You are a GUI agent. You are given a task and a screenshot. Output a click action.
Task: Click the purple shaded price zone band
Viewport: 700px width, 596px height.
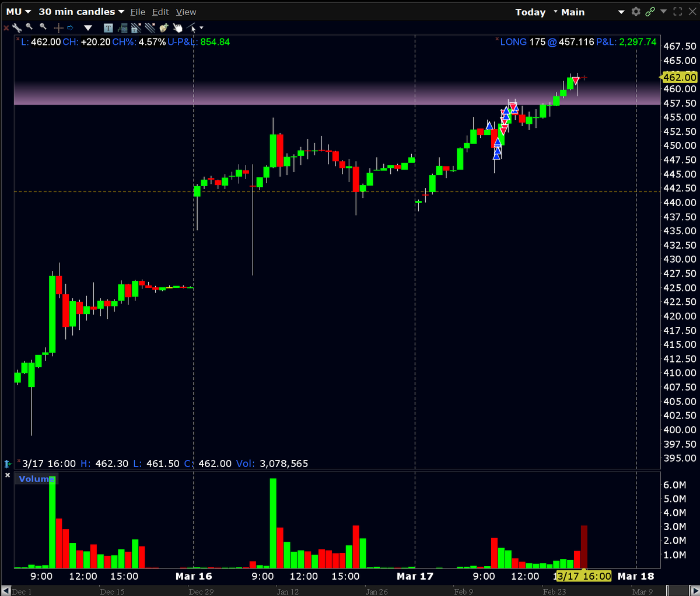[336, 93]
